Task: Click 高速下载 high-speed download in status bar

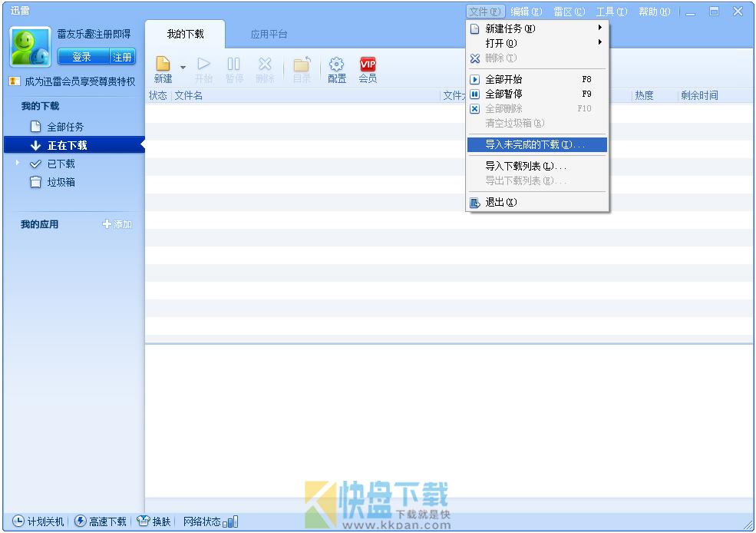Action: [x=101, y=521]
